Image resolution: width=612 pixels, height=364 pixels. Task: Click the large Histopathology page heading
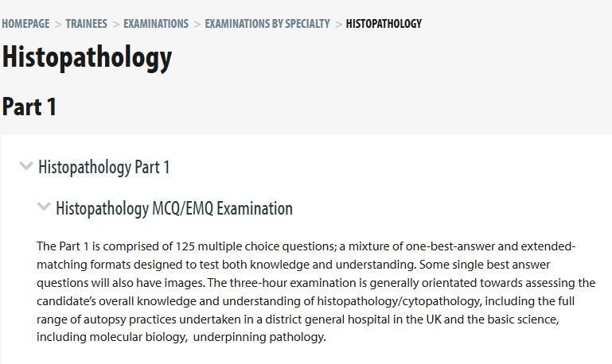pos(87,57)
